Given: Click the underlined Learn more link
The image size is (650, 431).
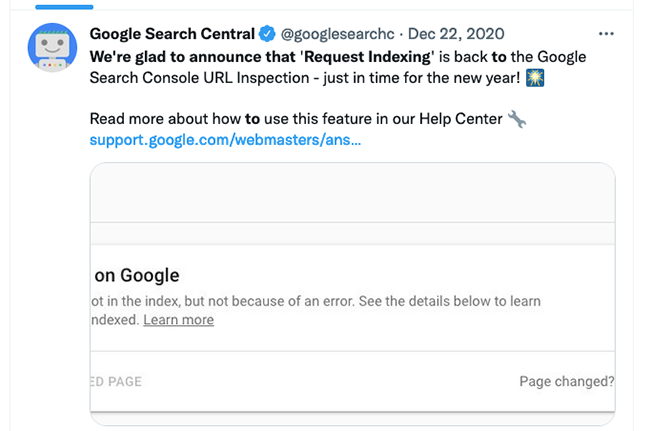Looking at the screenshot, I should click(x=179, y=320).
